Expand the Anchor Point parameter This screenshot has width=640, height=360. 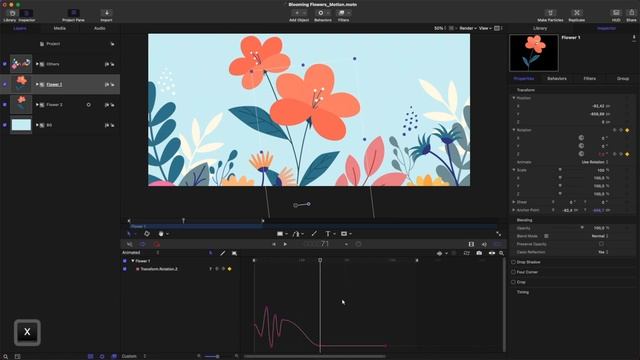pos(514,210)
